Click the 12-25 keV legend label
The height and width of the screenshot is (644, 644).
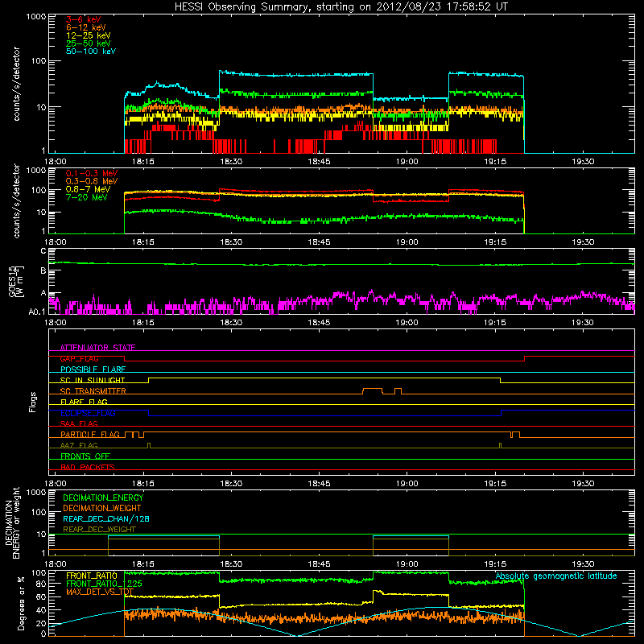click(x=89, y=35)
